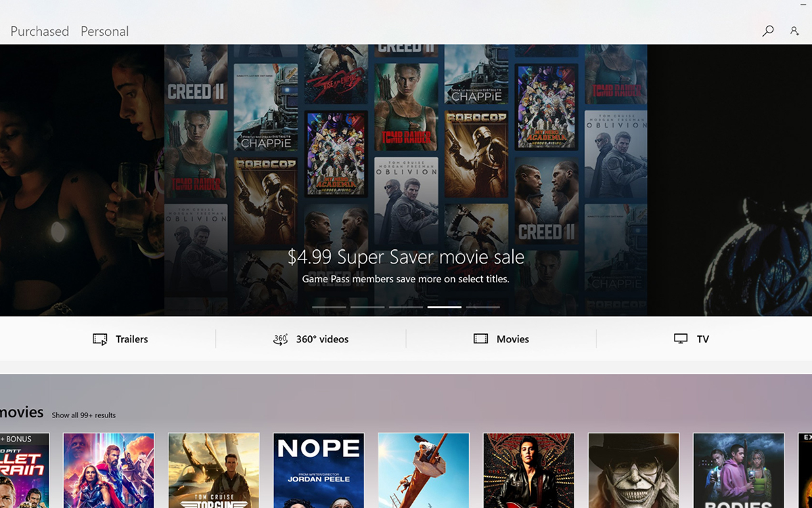Open the Bullet Train movie poster

click(x=24, y=471)
